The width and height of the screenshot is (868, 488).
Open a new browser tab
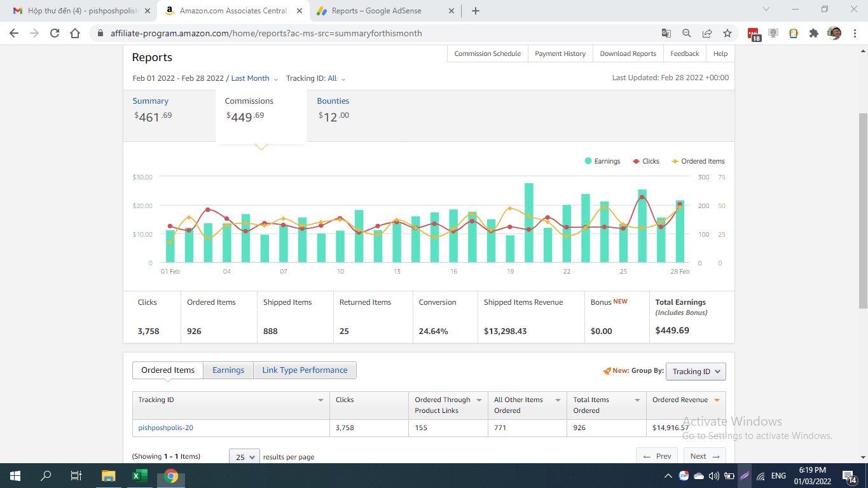[476, 11]
